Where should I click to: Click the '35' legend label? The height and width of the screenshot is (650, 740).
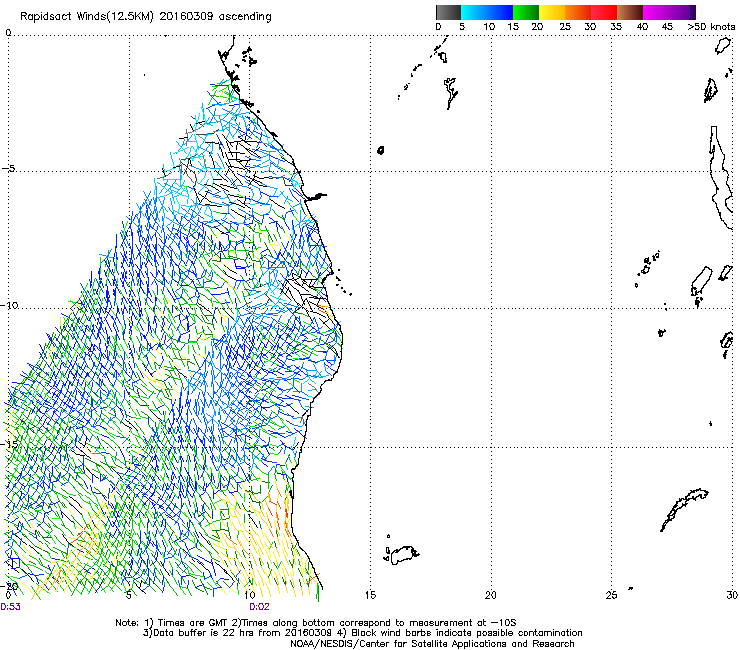pyautogui.click(x=616, y=27)
